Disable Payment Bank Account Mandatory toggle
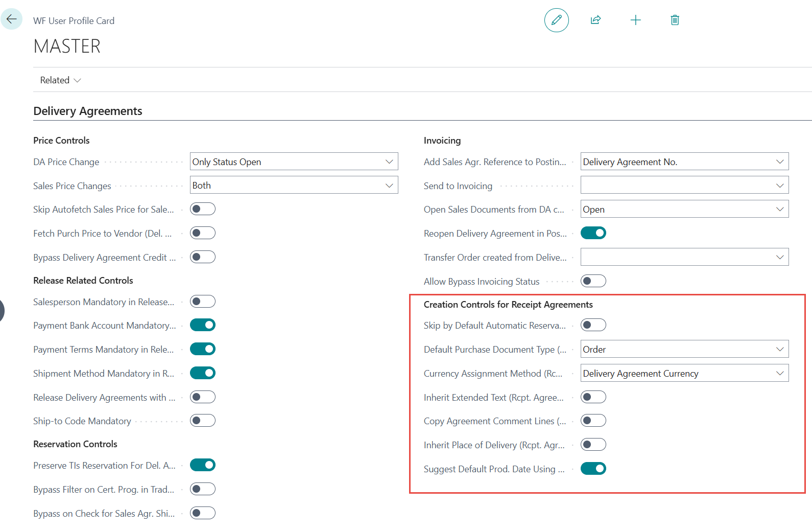This screenshot has height=530, width=812. pos(203,325)
